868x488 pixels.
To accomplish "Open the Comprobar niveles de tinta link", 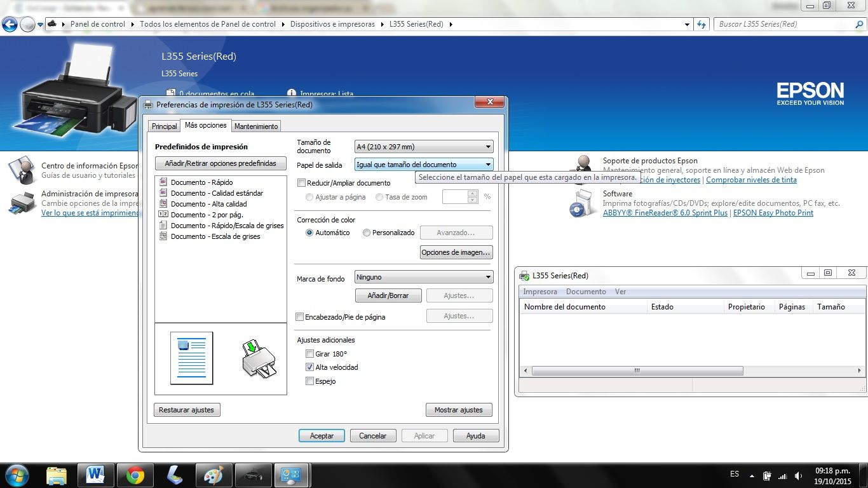I will tap(751, 180).
